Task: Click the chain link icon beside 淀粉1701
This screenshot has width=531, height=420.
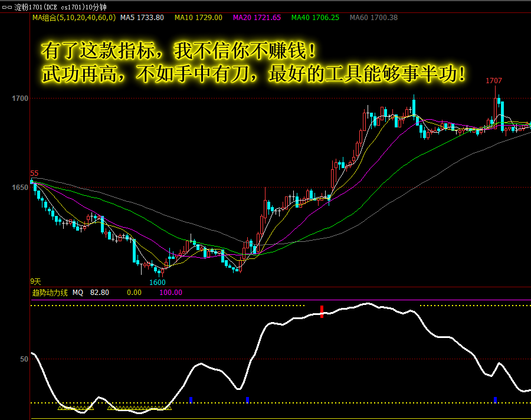Action: [6, 7]
